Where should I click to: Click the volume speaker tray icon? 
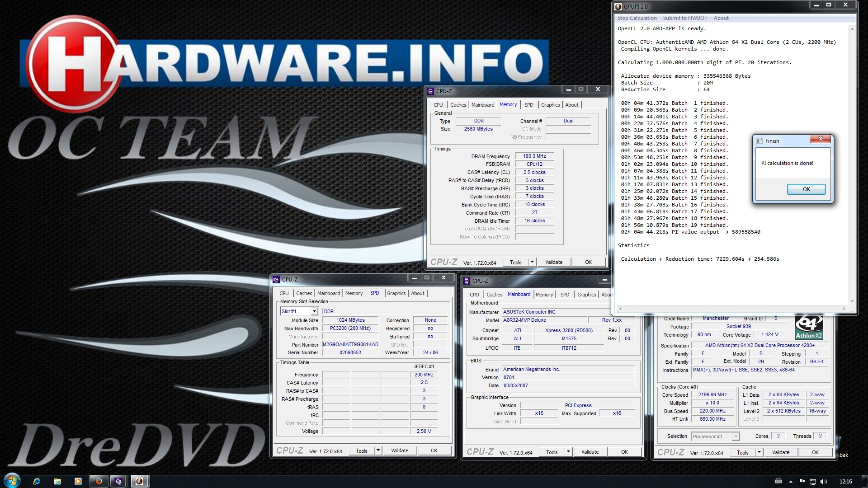(x=823, y=482)
